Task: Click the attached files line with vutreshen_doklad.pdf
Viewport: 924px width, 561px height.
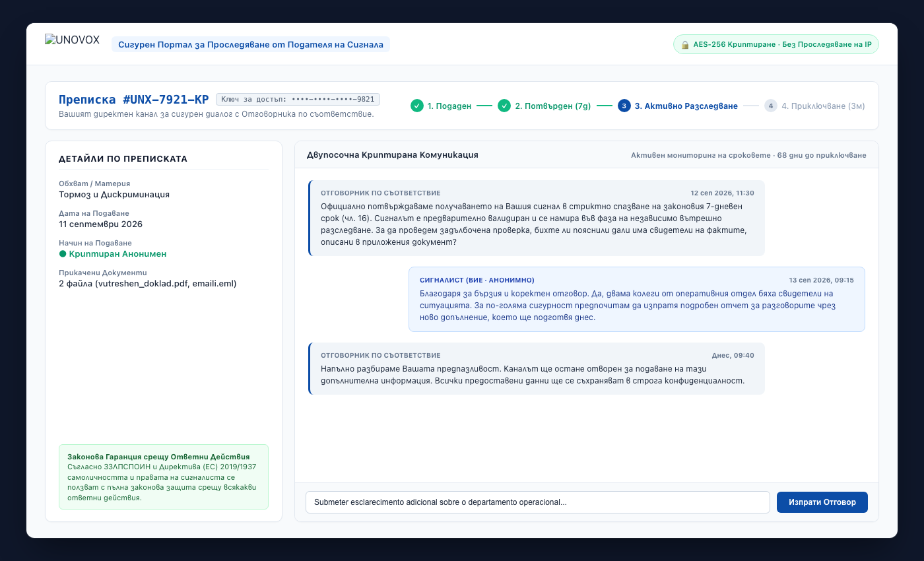Action: 148,284
